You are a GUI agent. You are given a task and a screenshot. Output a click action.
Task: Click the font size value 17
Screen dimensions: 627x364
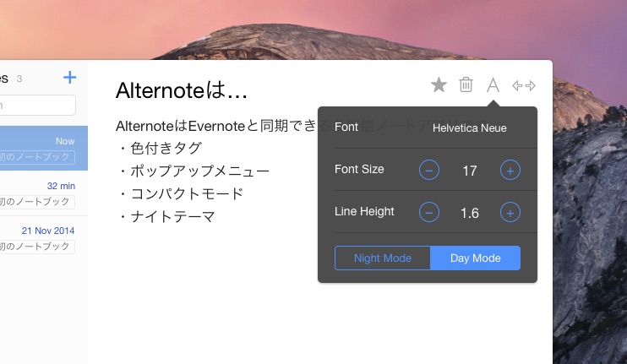point(470,171)
